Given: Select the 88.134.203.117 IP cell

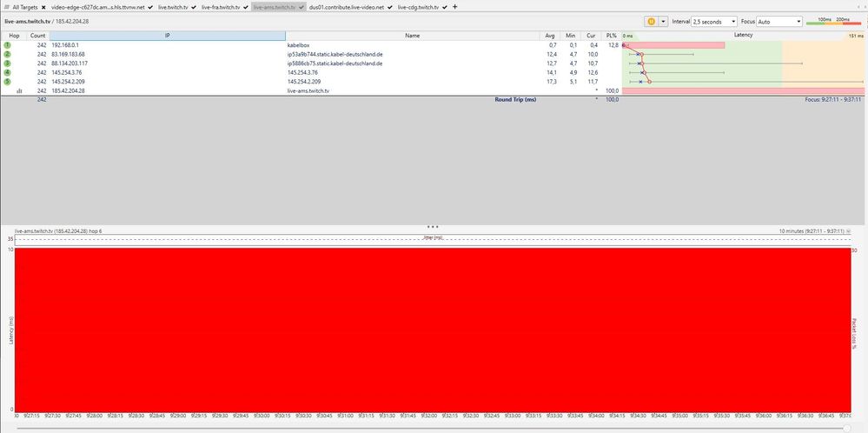Looking at the screenshot, I should [167, 63].
